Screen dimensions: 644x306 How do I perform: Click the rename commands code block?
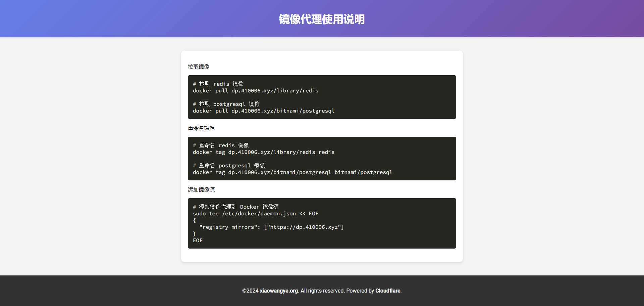[x=322, y=159]
